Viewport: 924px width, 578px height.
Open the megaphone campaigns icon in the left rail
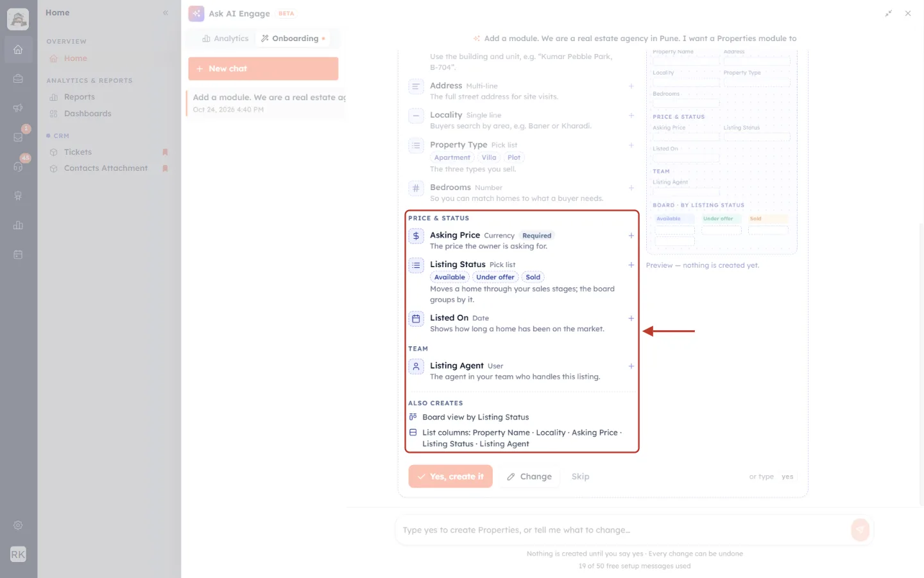coord(18,108)
